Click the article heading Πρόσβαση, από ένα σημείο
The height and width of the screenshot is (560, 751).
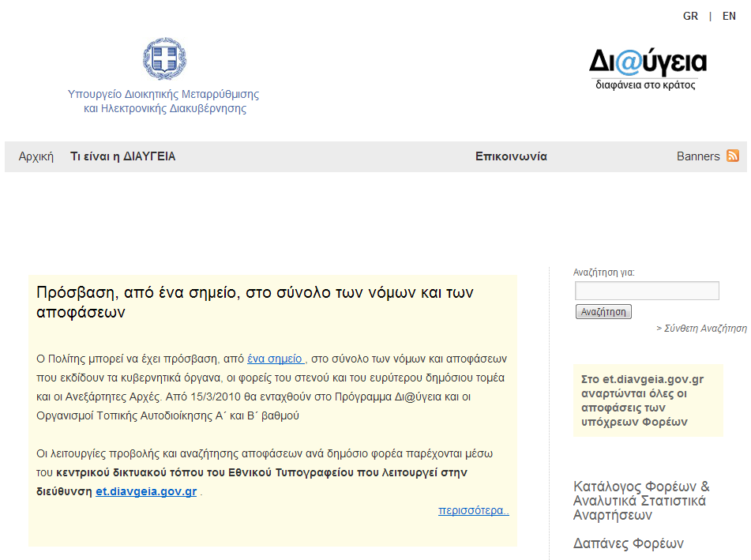(255, 302)
